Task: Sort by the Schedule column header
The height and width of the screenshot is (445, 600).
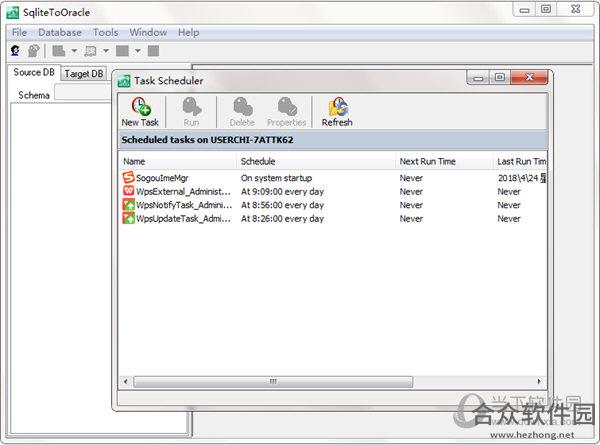Action: pos(316,161)
